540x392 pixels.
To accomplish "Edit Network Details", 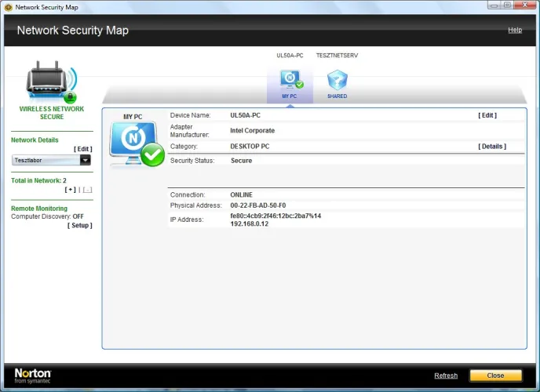I will coord(83,149).
